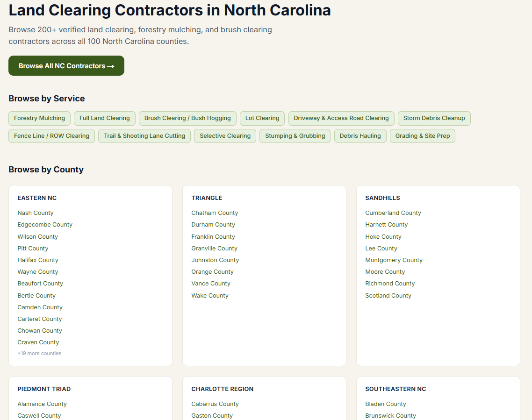The image size is (532, 420).
Task: Select Trail & Shooting Lane Cutting
Action: [144, 135]
